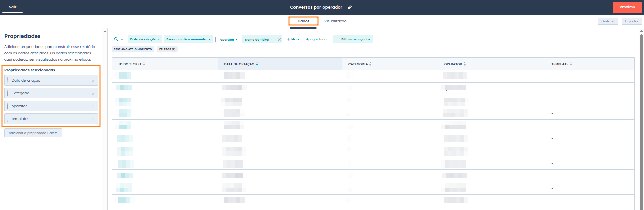Click Adicionar a propriedade Tickets button
The height and width of the screenshot is (210, 644).
point(33,133)
